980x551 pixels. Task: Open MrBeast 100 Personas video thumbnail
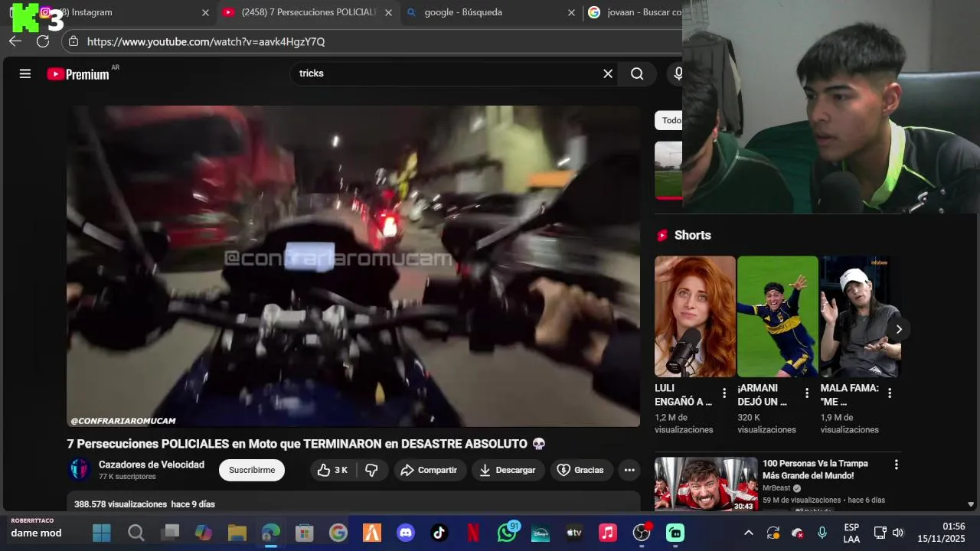[706, 484]
